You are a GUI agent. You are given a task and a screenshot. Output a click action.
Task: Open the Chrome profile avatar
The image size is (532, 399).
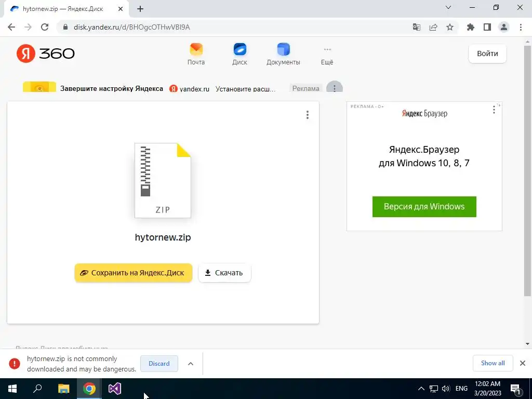[x=504, y=27]
